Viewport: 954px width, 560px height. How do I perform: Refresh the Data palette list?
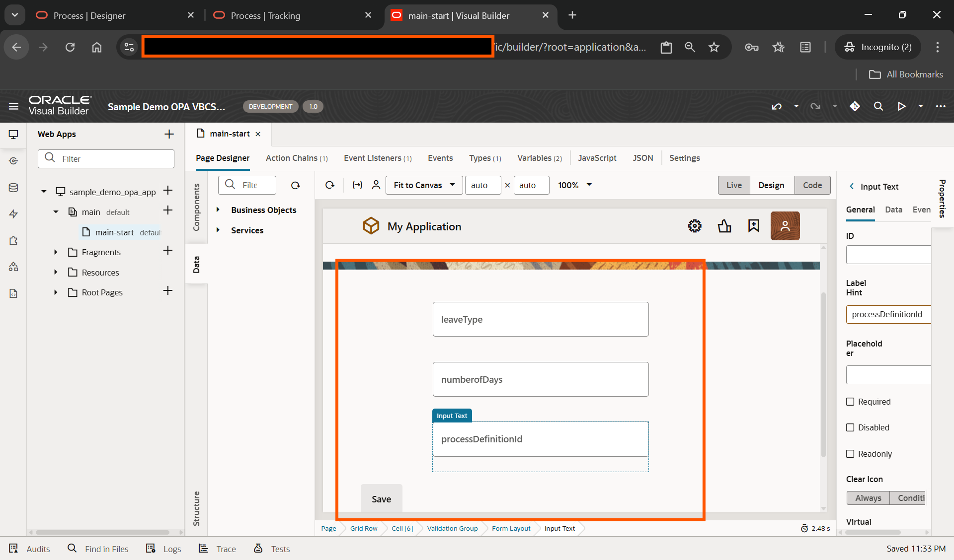coord(296,185)
